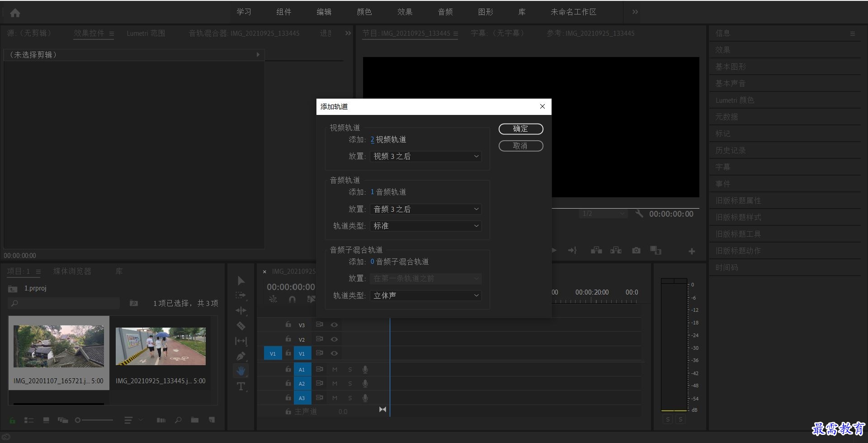
Task: Open program monitor settings wrench
Action: pyautogui.click(x=639, y=214)
